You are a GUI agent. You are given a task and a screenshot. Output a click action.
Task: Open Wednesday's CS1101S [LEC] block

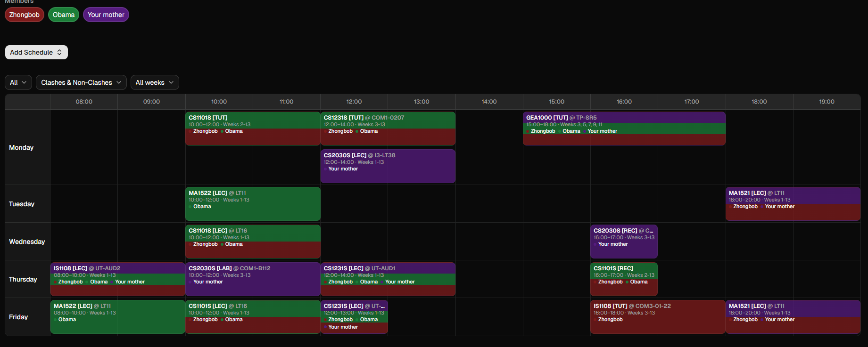click(253, 242)
